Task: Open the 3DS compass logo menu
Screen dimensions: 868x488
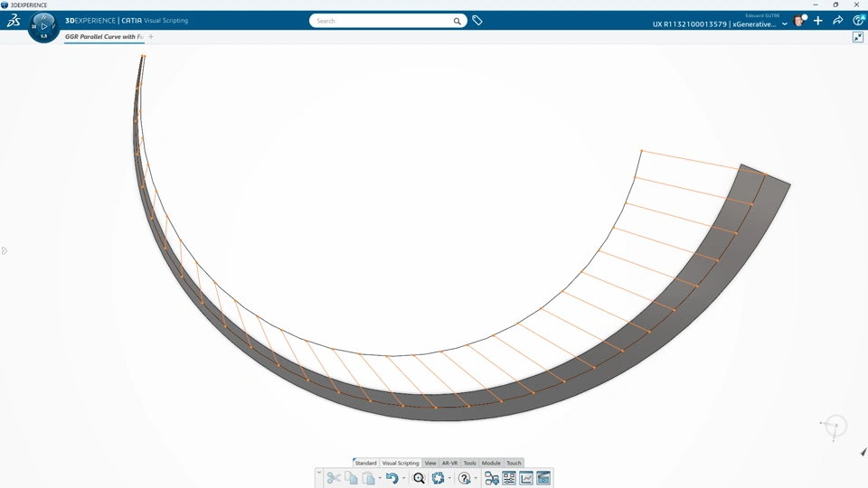Action: coord(14,21)
